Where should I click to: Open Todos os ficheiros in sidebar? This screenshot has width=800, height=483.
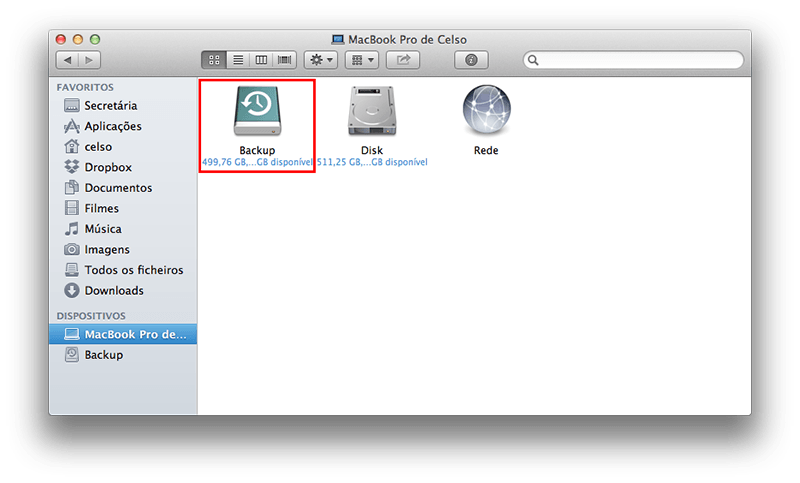123,270
